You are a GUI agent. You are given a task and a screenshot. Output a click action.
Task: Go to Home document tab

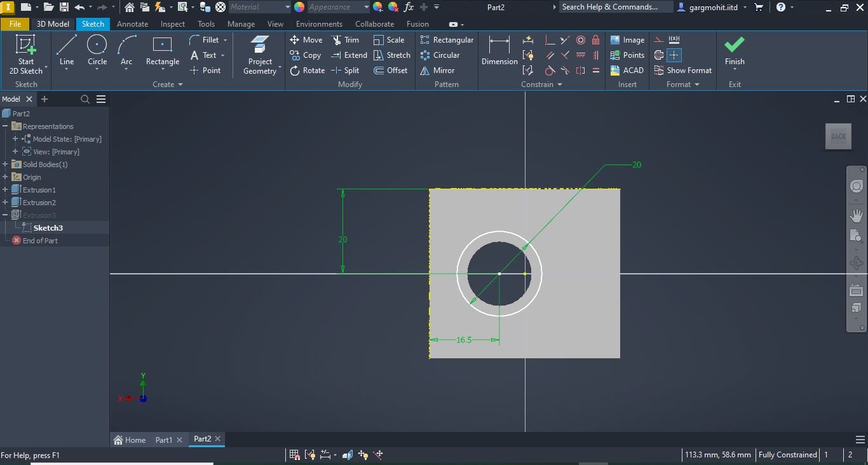tap(130, 440)
